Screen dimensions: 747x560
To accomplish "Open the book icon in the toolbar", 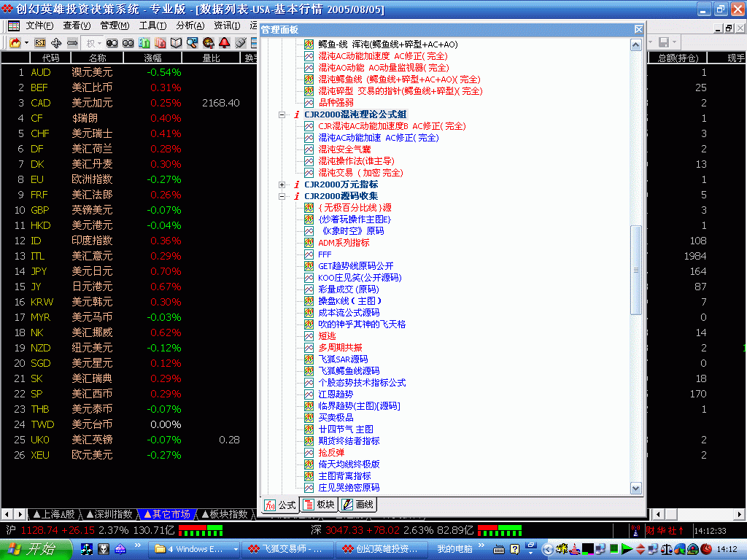I will tap(177, 43).
